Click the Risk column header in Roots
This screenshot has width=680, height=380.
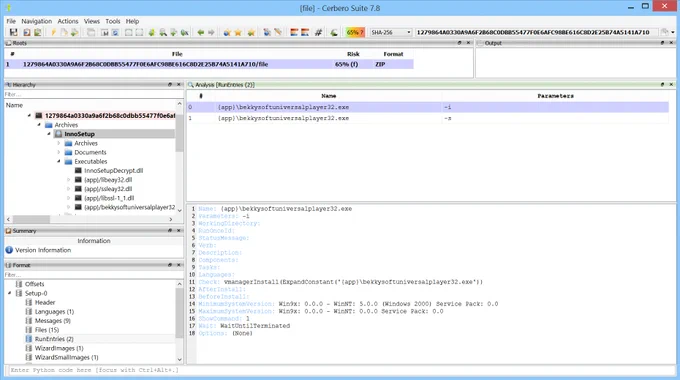pyautogui.click(x=353, y=54)
